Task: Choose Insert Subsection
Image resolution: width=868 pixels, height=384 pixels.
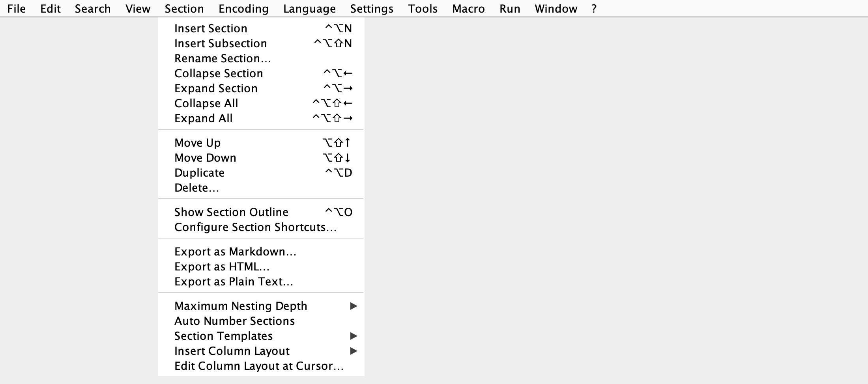Action: point(261,43)
